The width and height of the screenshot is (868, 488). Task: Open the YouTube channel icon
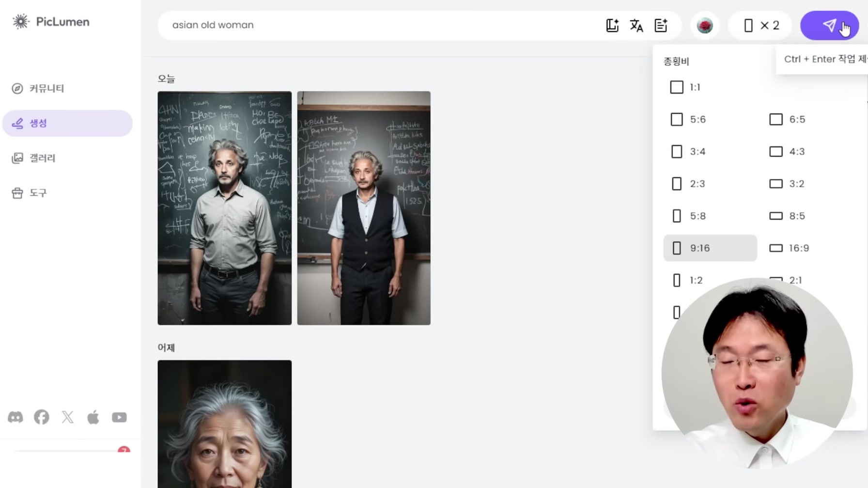(x=119, y=417)
